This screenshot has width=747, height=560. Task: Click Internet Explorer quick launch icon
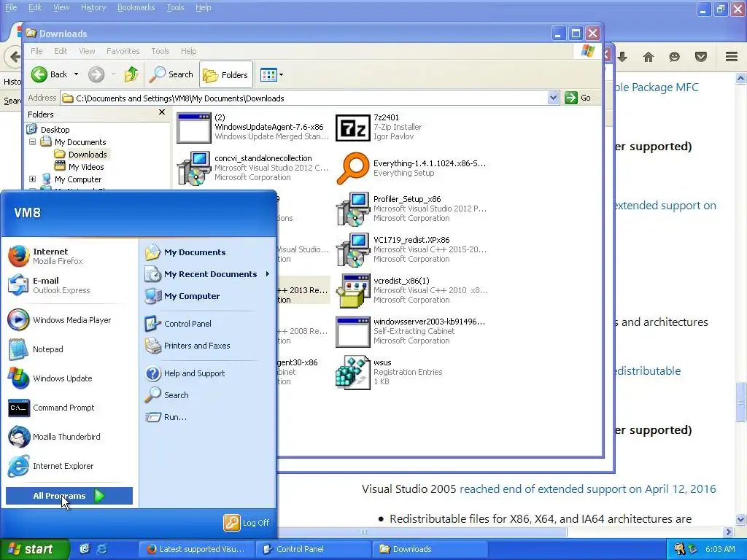click(101, 549)
